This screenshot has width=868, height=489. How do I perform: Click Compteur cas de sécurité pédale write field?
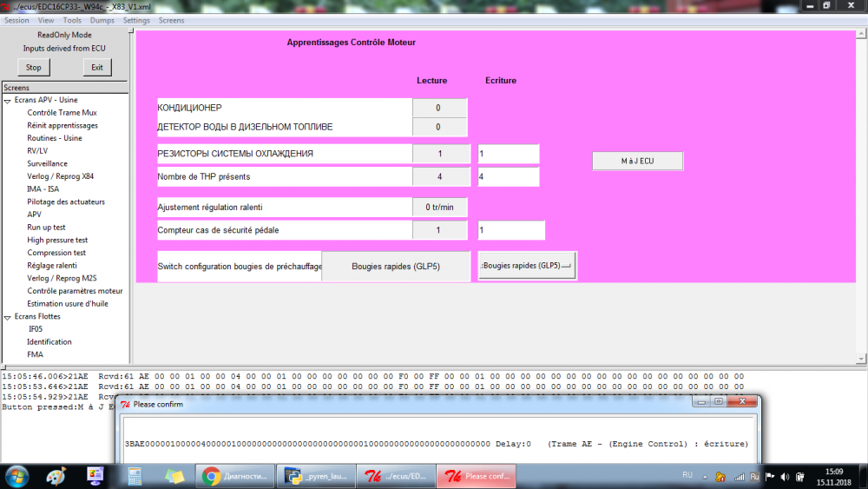pos(511,230)
